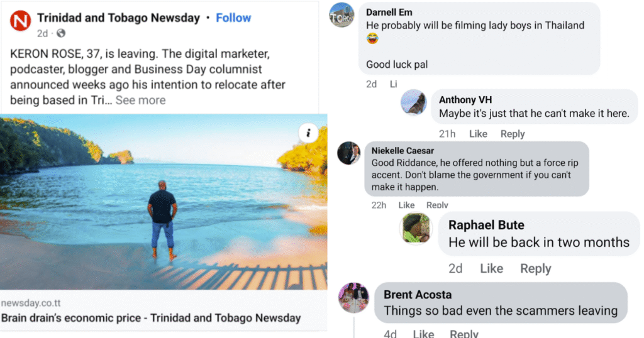This screenshot has width=644, height=338.
Task: Reply to Anthony VH's comment
Action: [x=513, y=134]
